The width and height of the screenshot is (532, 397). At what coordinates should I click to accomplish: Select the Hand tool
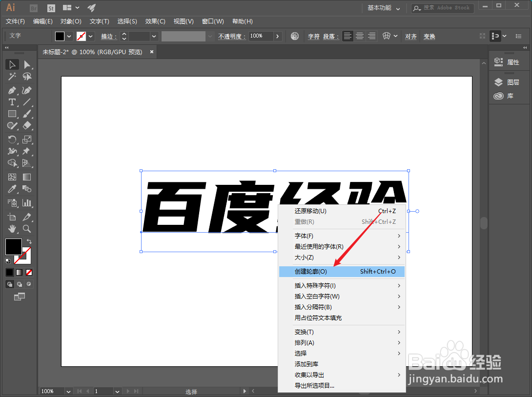point(12,229)
